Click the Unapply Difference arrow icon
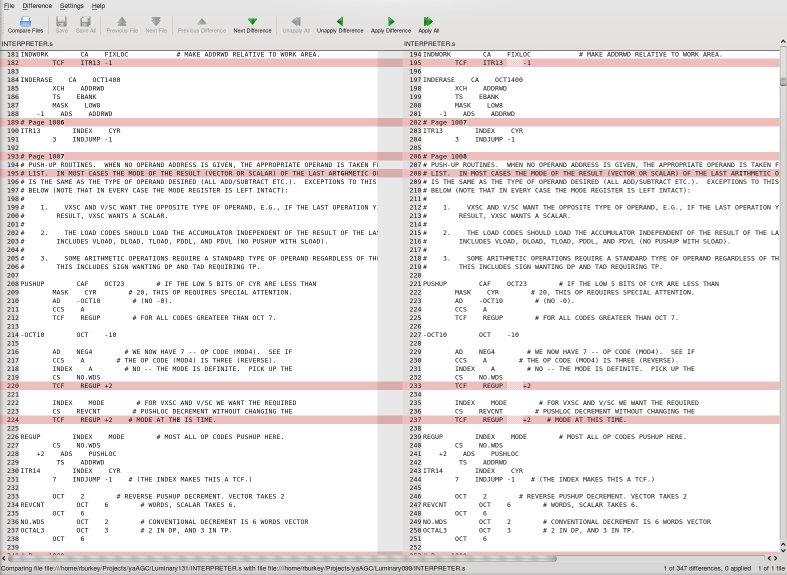 point(340,24)
